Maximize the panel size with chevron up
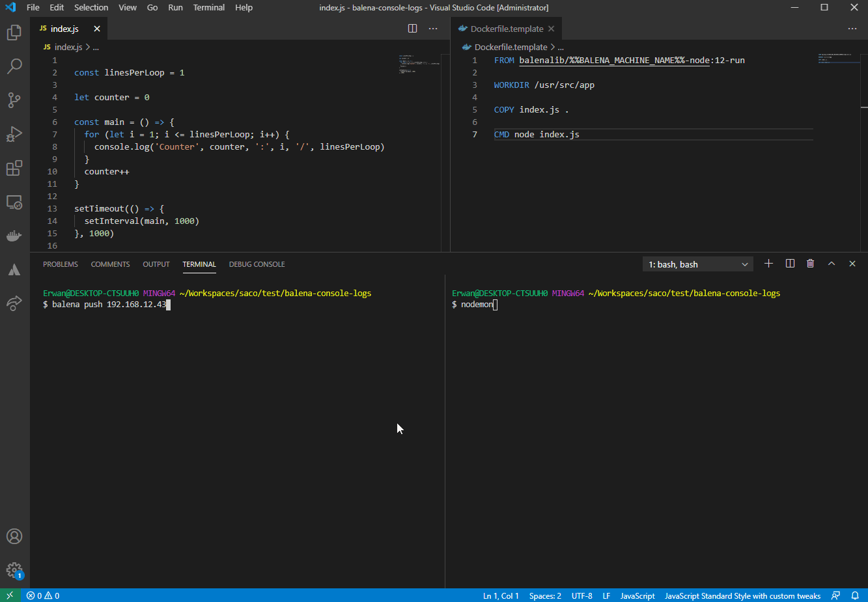This screenshot has height=602, width=868. coord(832,264)
